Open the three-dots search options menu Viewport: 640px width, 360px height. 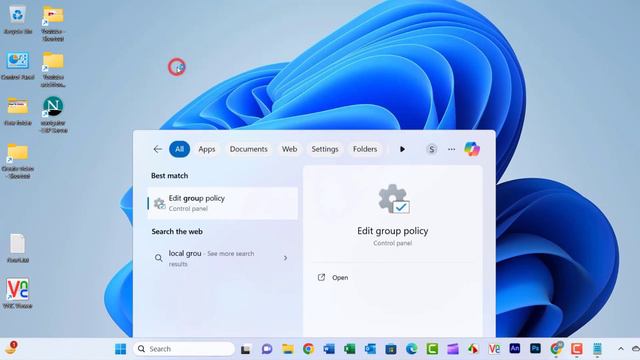point(451,149)
